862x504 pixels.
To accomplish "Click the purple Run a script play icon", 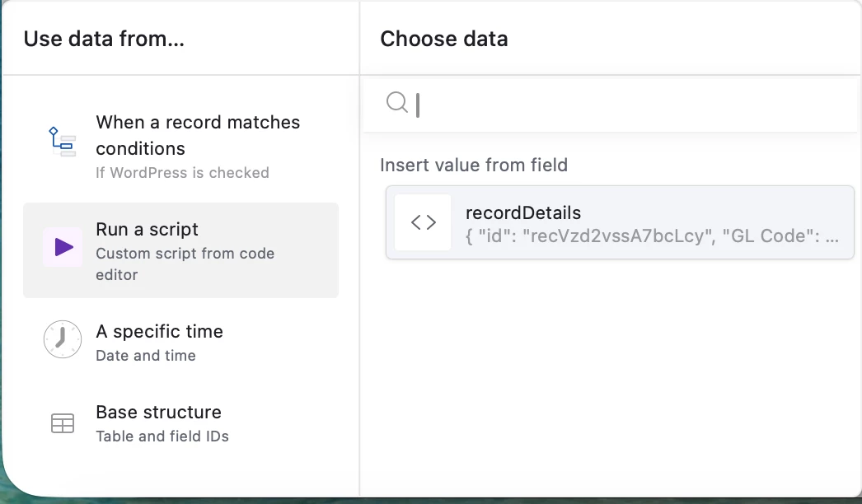I will pos(63,247).
